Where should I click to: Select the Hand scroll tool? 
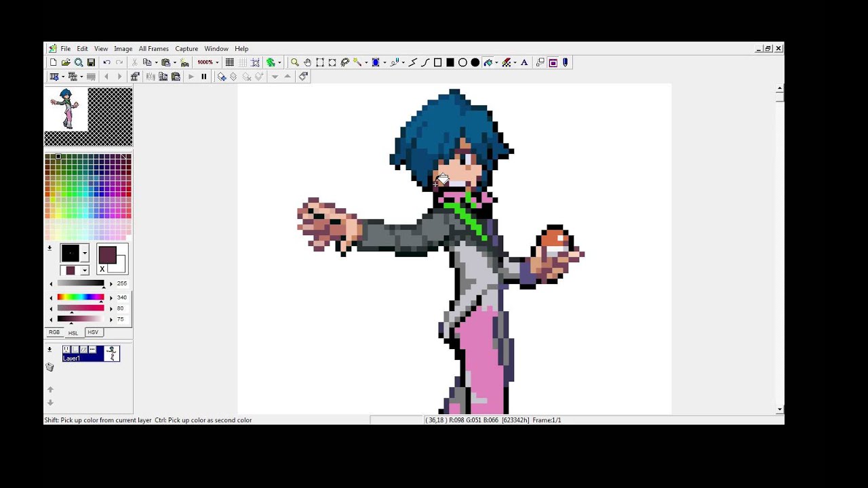pyautogui.click(x=307, y=62)
